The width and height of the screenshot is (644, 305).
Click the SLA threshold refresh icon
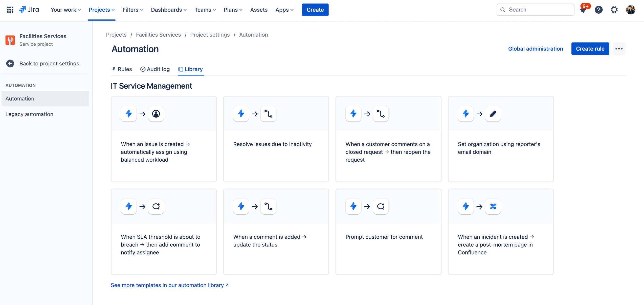[x=156, y=206]
